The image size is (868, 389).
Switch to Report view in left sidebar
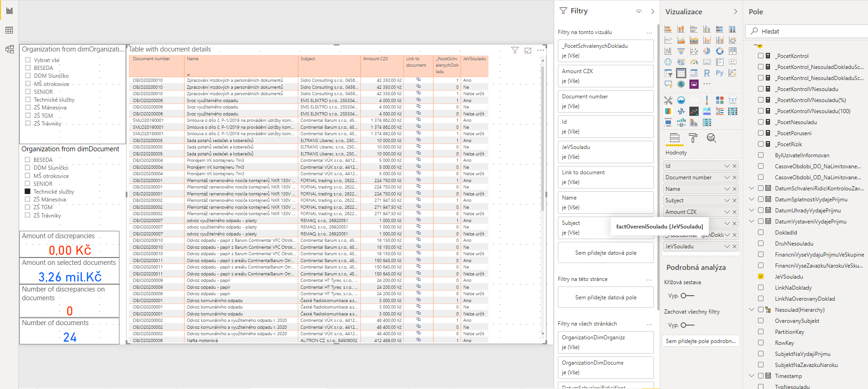pyautogui.click(x=9, y=10)
